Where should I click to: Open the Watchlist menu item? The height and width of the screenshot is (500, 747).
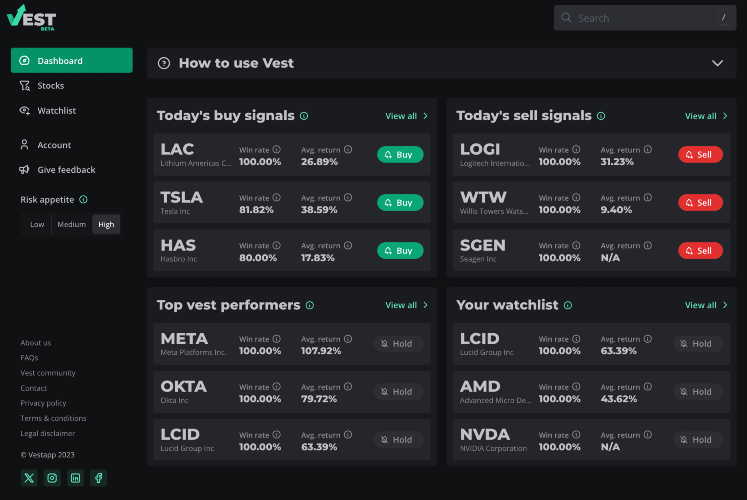pyautogui.click(x=71, y=110)
